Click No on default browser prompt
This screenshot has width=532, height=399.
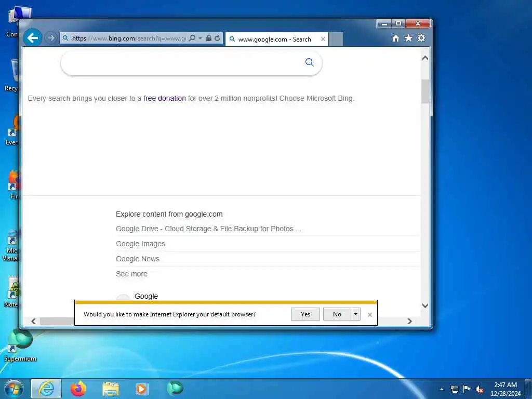coord(337,314)
